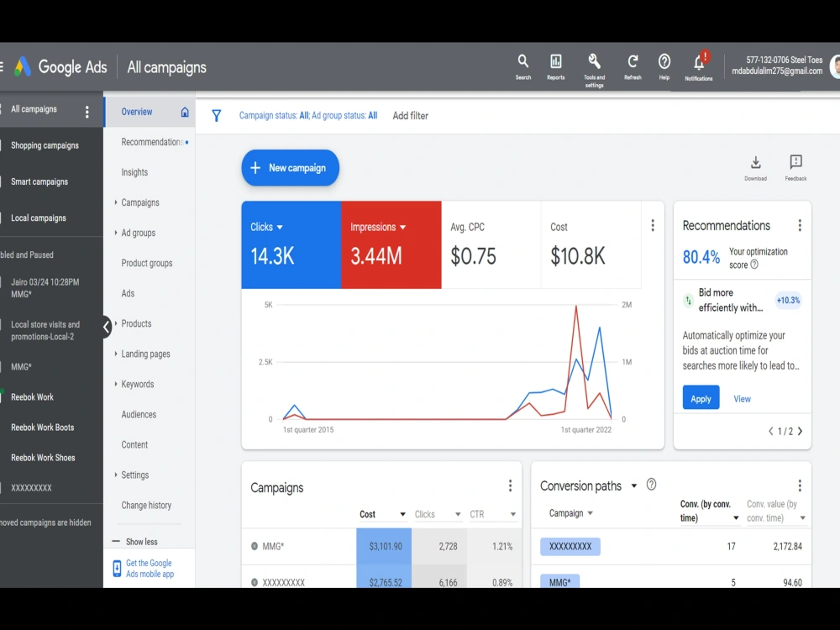The image size is (840, 630).
Task: Open the Impressions metric dropdown
Action: [x=378, y=227]
